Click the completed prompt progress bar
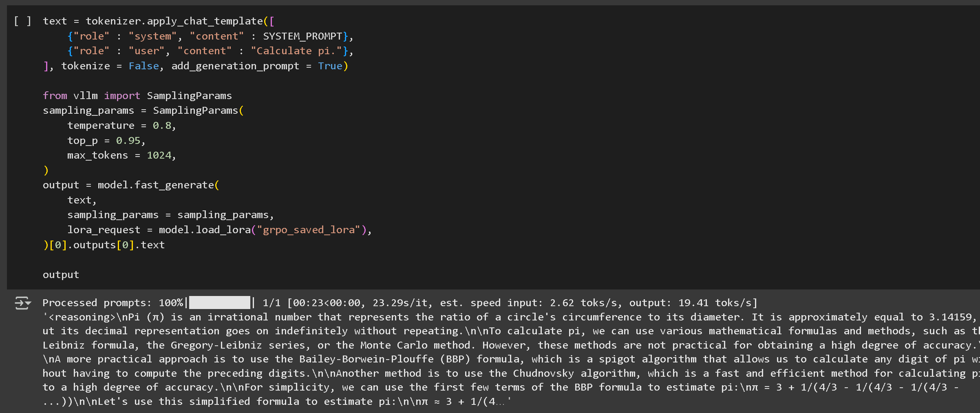Viewport: 980px width, 413px height. click(x=220, y=303)
